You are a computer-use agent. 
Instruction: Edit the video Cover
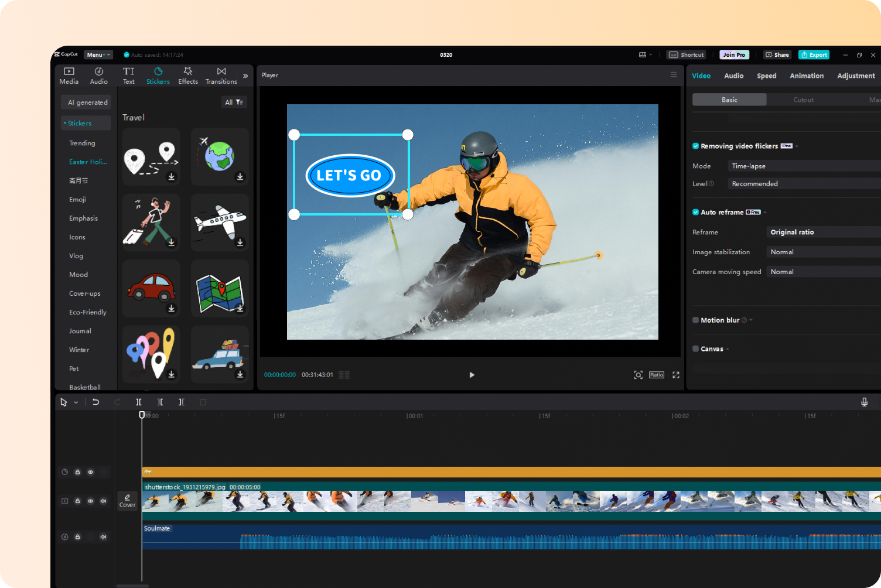pos(127,501)
